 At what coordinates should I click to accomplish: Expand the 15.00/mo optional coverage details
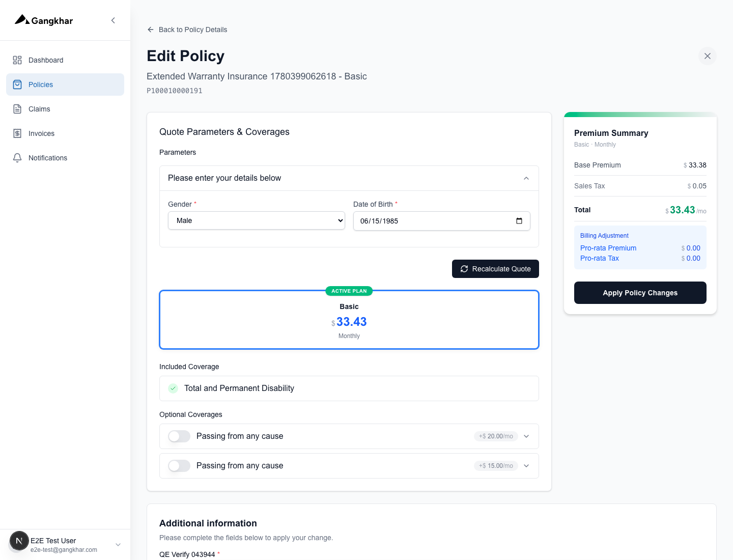point(526,466)
